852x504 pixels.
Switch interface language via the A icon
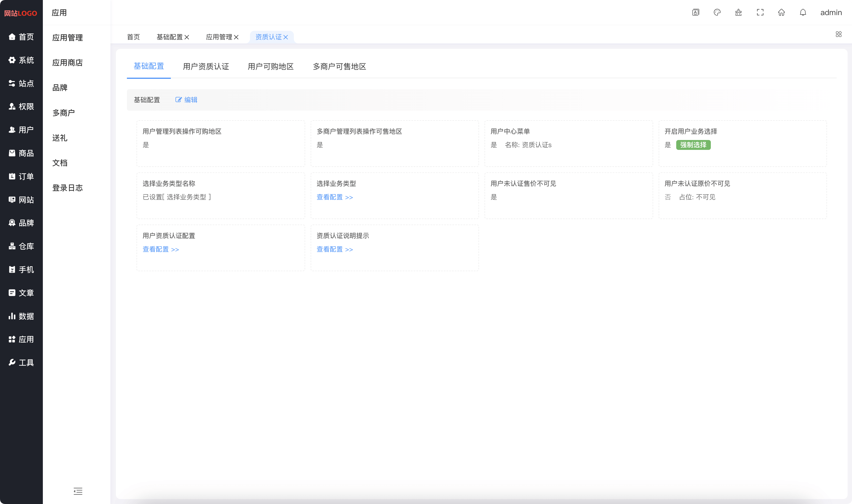[696, 13]
